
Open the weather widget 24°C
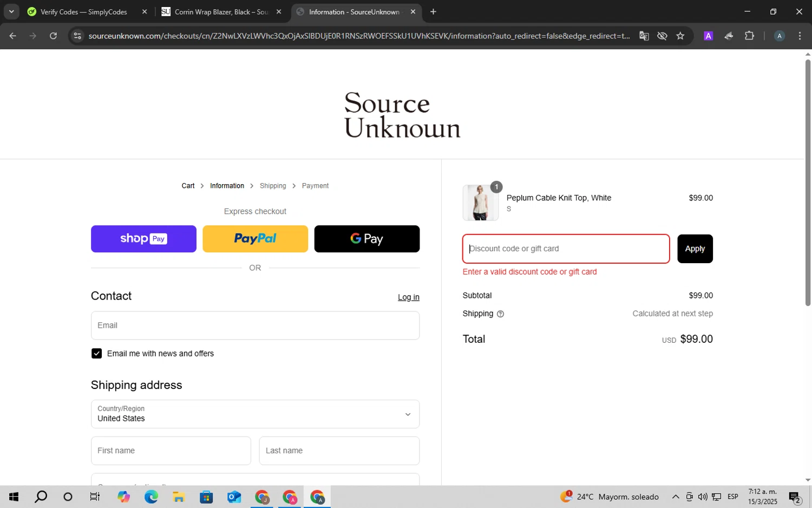[x=610, y=497]
